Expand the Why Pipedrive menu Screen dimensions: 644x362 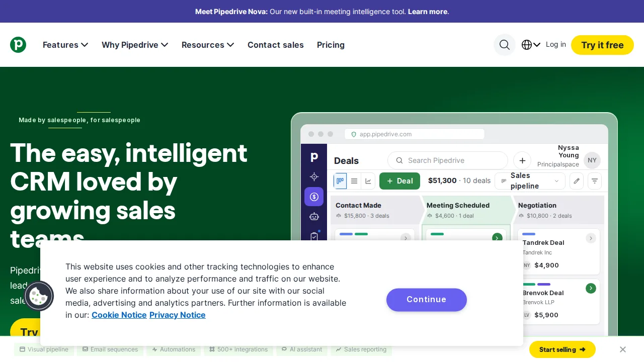pos(135,45)
